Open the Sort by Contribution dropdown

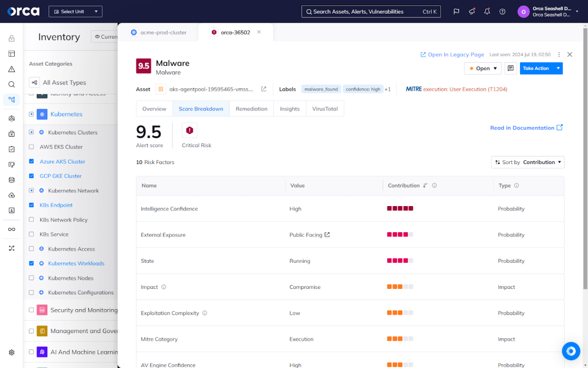click(527, 162)
